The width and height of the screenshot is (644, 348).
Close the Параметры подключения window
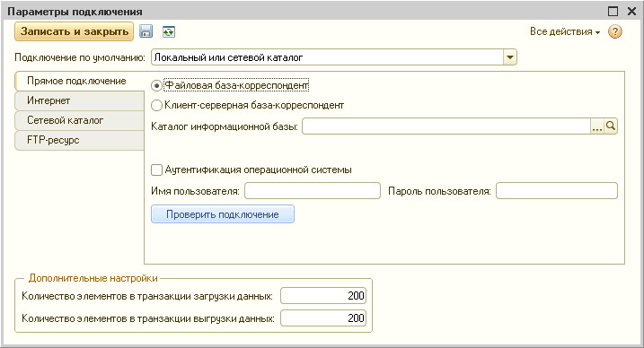(631, 11)
